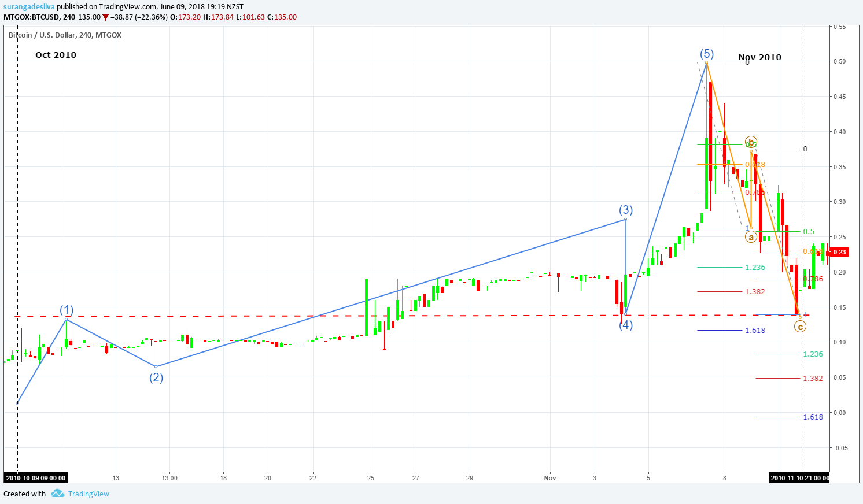Click the 2010-11-10 21:00:00 date marker
This screenshot has height=504, width=863.
[799, 478]
